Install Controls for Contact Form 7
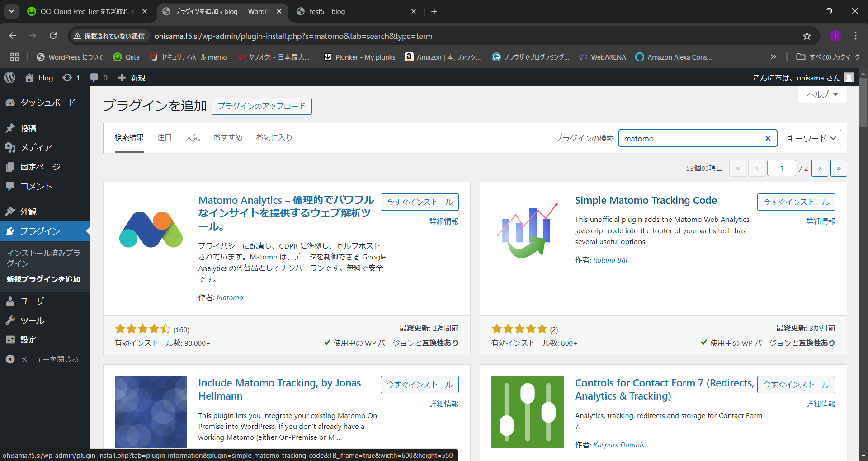 click(x=796, y=385)
